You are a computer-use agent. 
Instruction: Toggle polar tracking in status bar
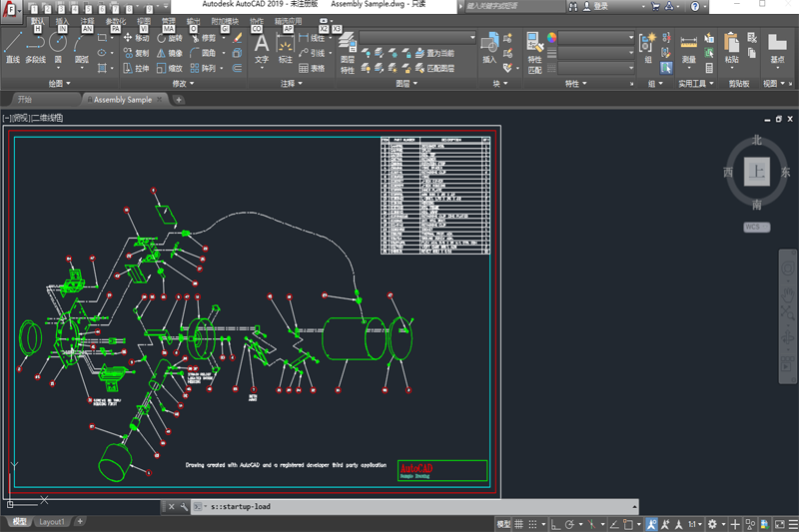click(x=569, y=524)
